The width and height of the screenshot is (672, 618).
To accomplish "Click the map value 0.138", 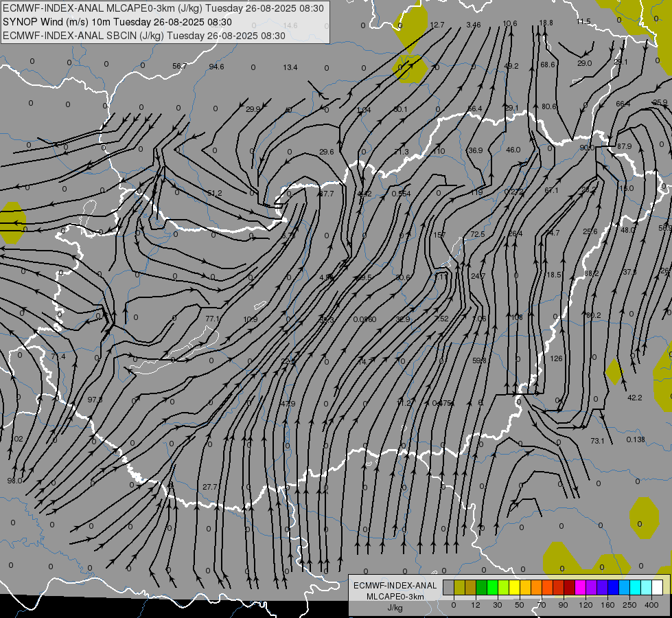I will click(x=636, y=439).
